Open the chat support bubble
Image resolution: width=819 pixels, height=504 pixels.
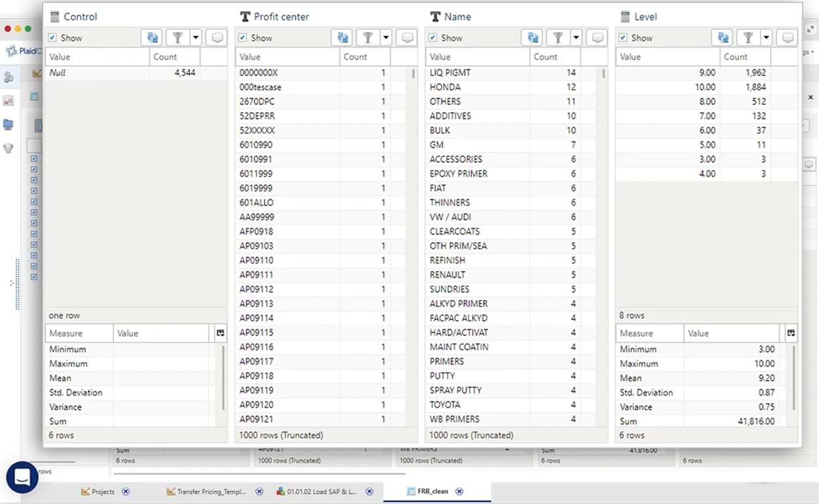coord(22,477)
